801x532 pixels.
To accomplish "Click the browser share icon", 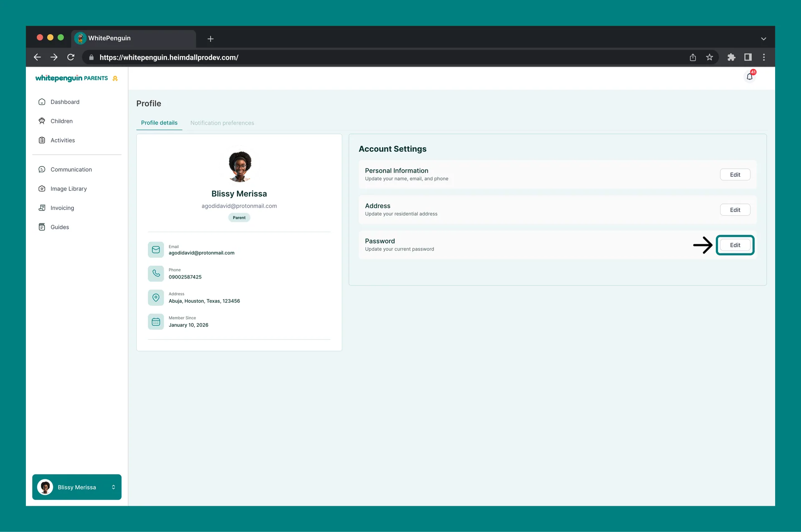I will (x=693, y=57).
